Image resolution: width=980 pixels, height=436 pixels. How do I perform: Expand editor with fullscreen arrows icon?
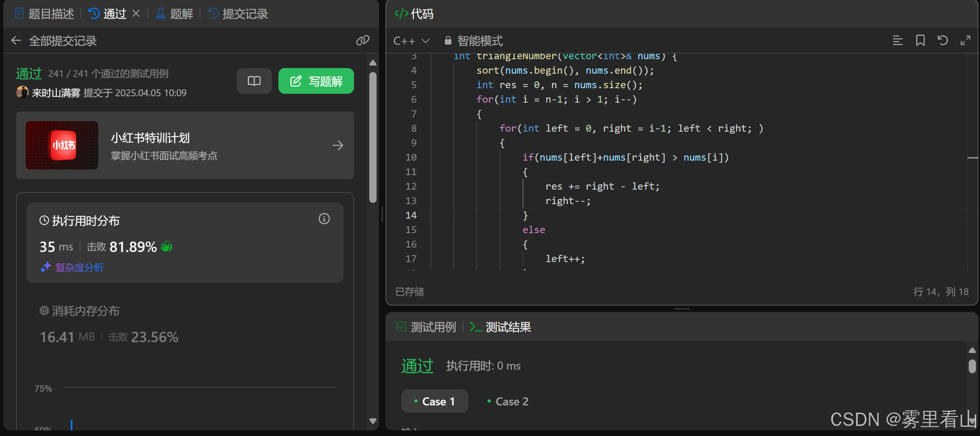tap(965, 40)
